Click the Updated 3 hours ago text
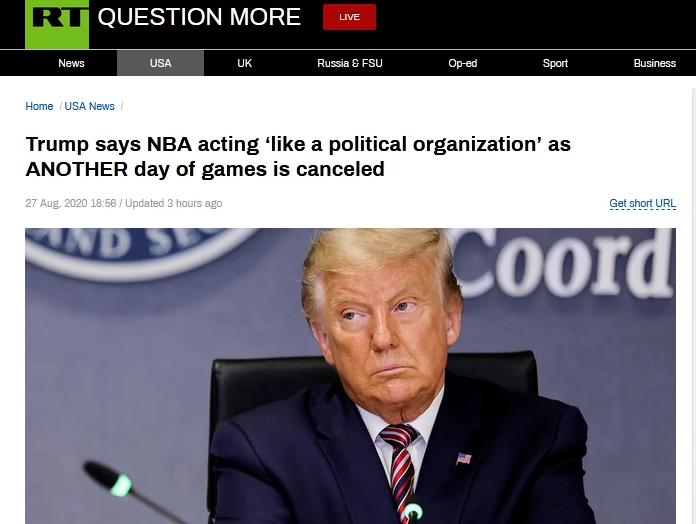The width and height of the screenshot is (696, 524). [174, 203]
